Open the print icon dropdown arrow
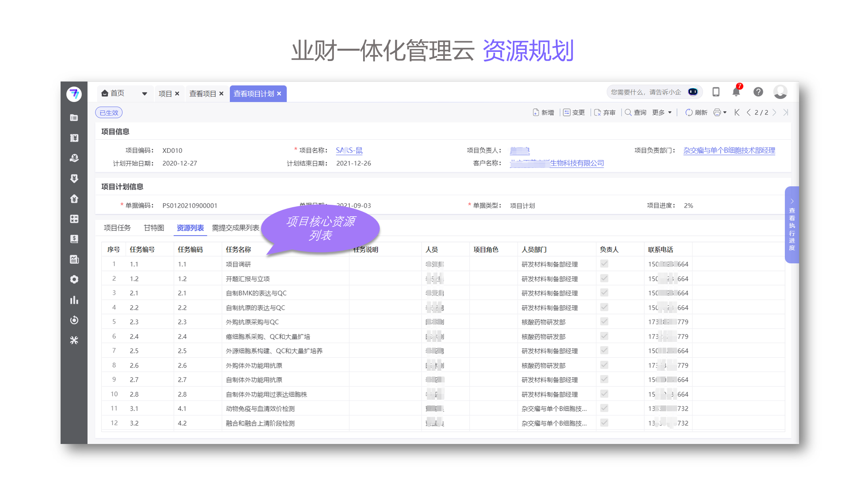 [x=725, y=112]
